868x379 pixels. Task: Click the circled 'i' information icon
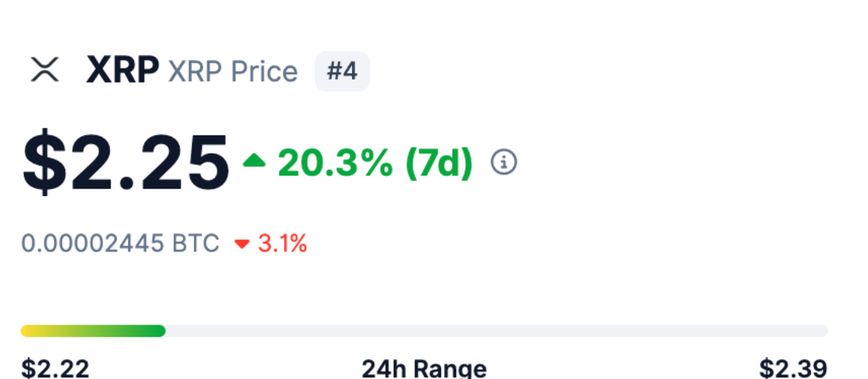click(504, 161)
